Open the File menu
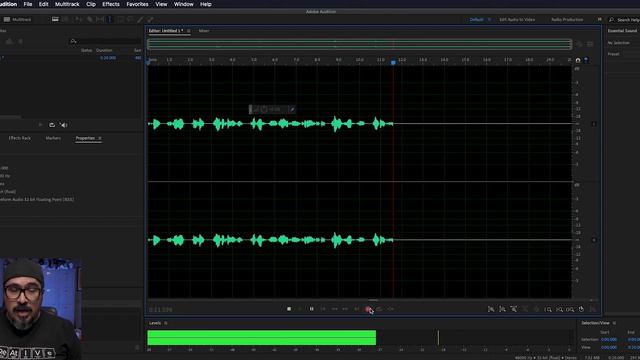The width and height of the screenshot is (640, 360). [x=28, y=4]
